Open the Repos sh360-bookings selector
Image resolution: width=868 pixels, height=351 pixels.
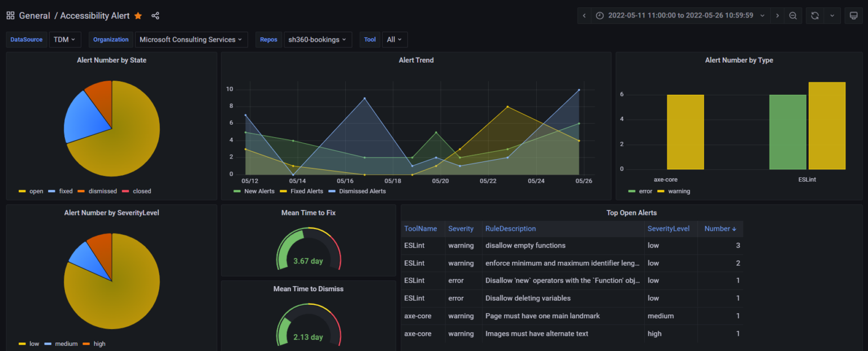pyautogui.click(x=318, y=40)
